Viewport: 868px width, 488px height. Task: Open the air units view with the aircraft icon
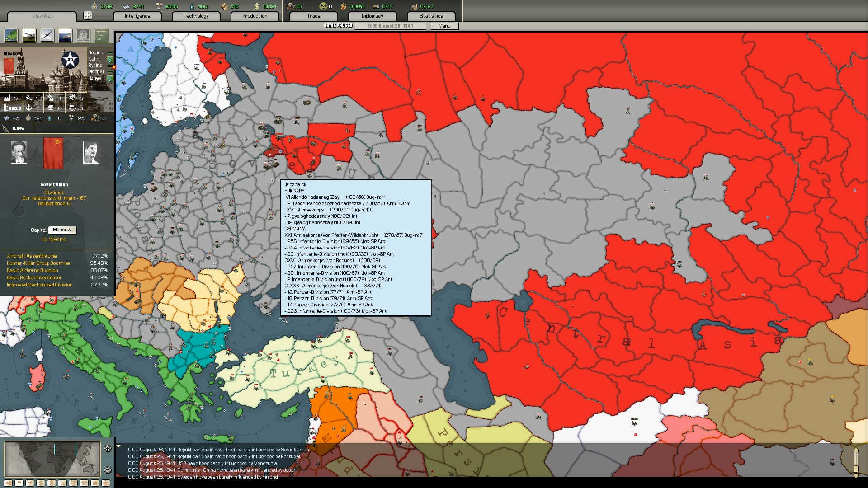pos(47,35)
